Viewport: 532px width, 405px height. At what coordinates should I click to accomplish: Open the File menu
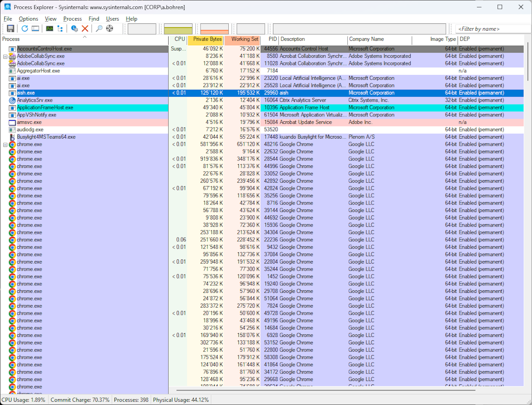(x=8, y=19)
